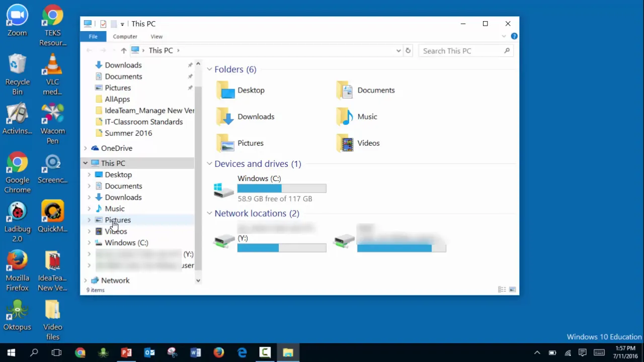The height and width of the screenshot is (362, 644).
Task: Open the Help question mark icon
Action: (x=514, y=36)
